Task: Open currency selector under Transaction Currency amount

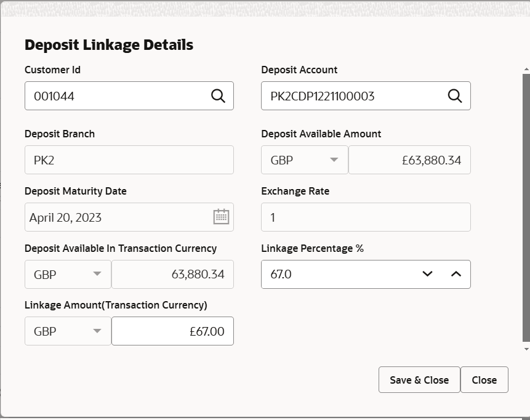Action: click(x=97, y=274)
